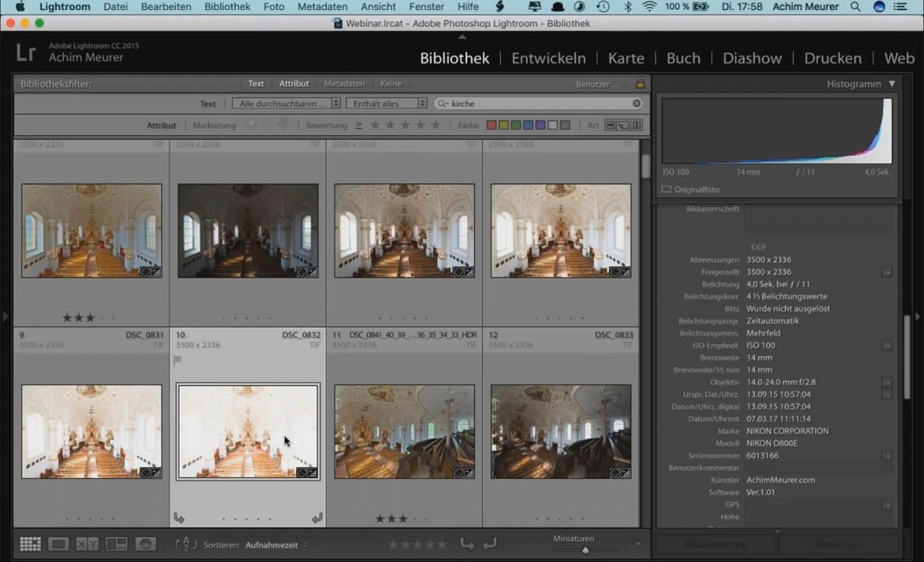Open the People view

(144, 544)
